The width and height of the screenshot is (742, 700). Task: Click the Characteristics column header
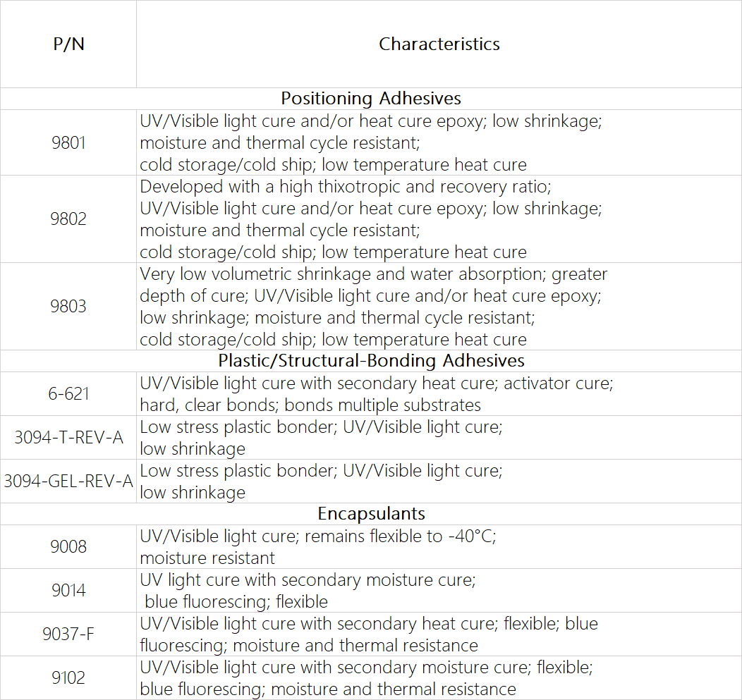[439, 44]
